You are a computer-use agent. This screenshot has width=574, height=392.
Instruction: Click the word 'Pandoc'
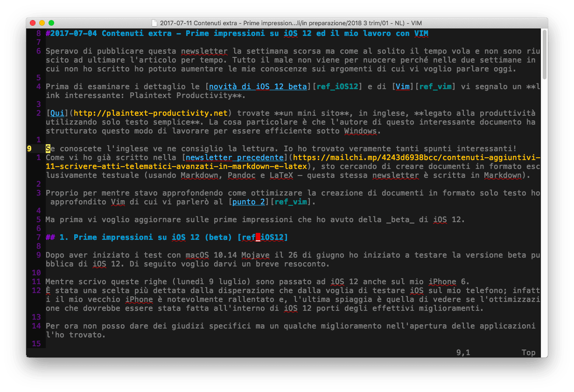242,175
